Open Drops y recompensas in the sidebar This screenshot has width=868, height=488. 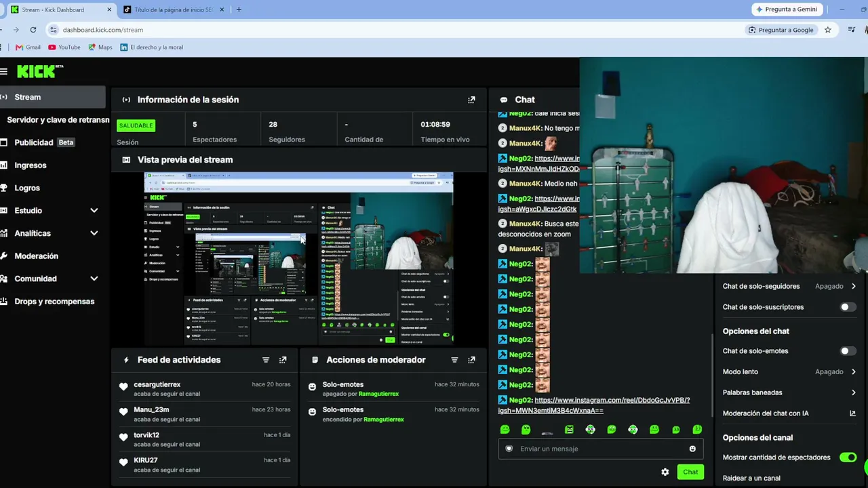53,302
